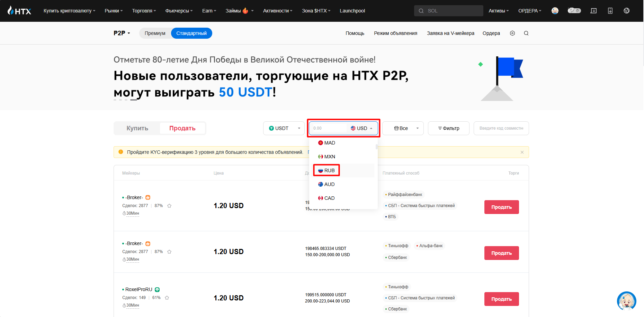Click the points badge showing 0
This screenshot has width=644, height=317.
[574, 10]
